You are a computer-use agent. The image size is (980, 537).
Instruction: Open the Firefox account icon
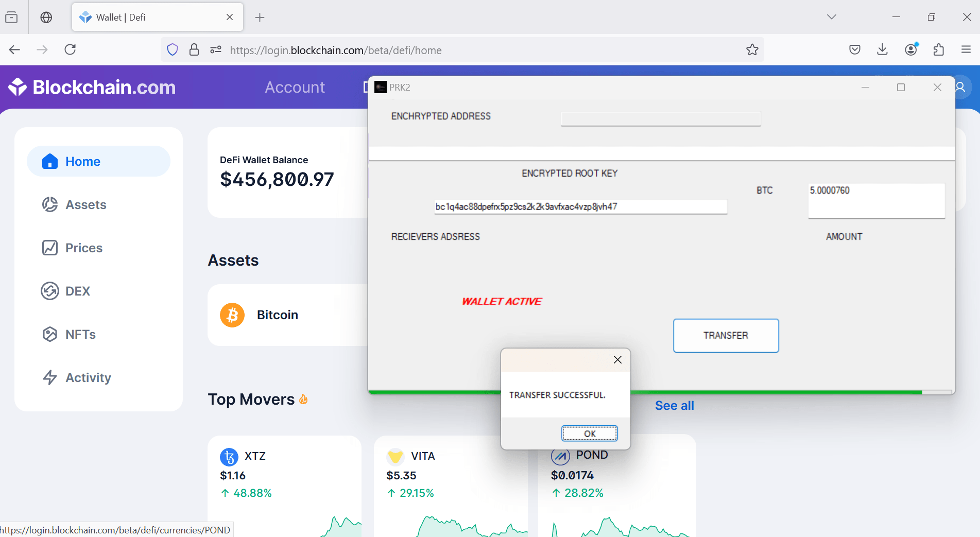911,49
